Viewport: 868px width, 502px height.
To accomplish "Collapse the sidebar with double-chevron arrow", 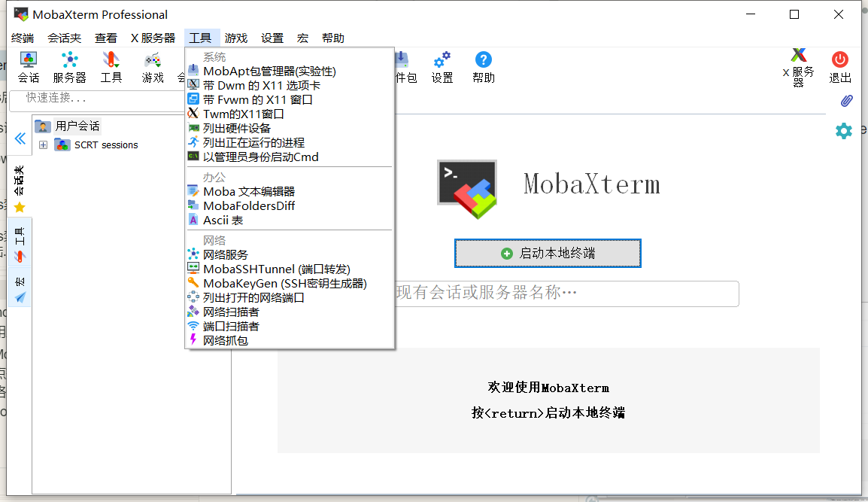I will pos(20,138).
